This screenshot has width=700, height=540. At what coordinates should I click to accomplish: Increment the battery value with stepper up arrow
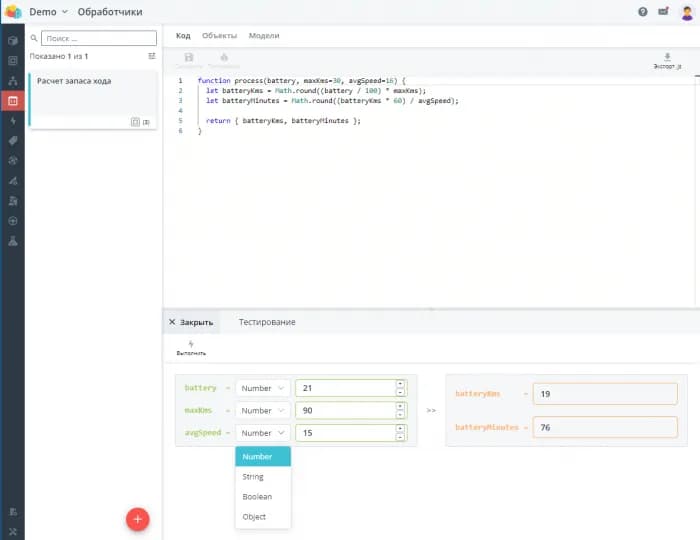pyautogui.click(x=400, y=383)
